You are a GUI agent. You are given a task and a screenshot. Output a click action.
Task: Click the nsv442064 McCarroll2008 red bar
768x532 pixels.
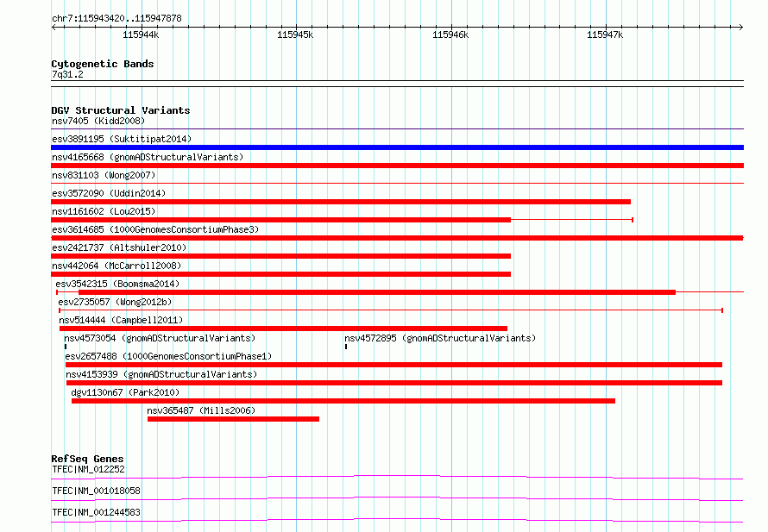click(280, 274)
